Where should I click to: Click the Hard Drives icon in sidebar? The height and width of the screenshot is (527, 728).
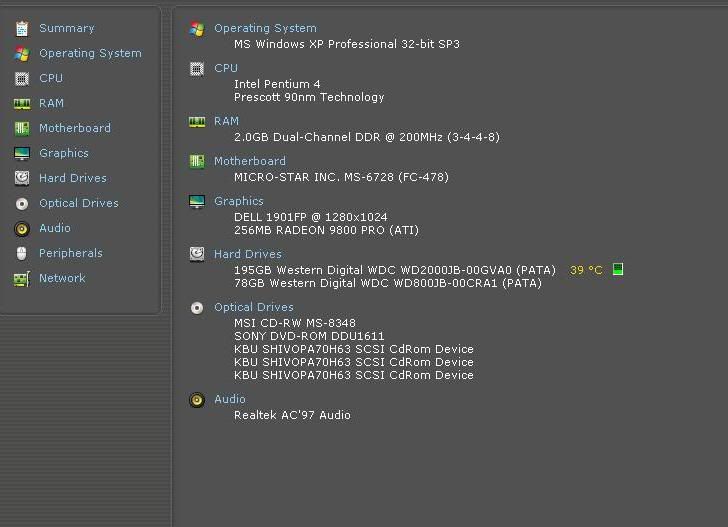coord(21,178)
